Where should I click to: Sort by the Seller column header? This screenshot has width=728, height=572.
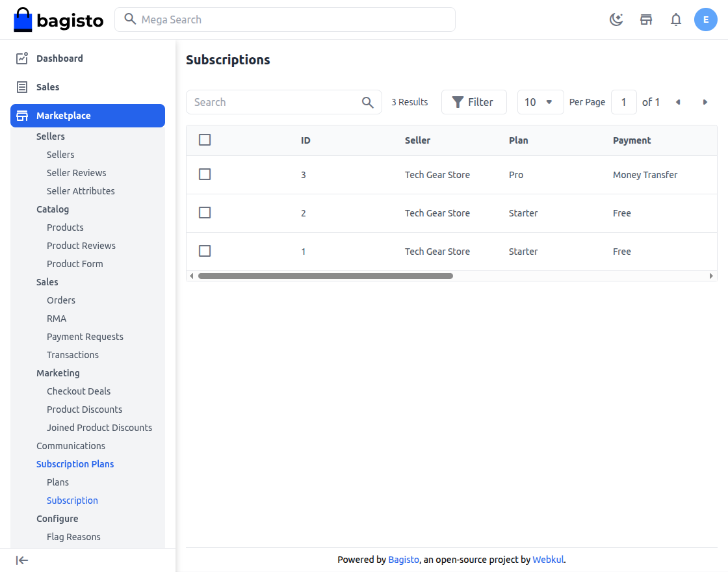[x=417, y=140]
